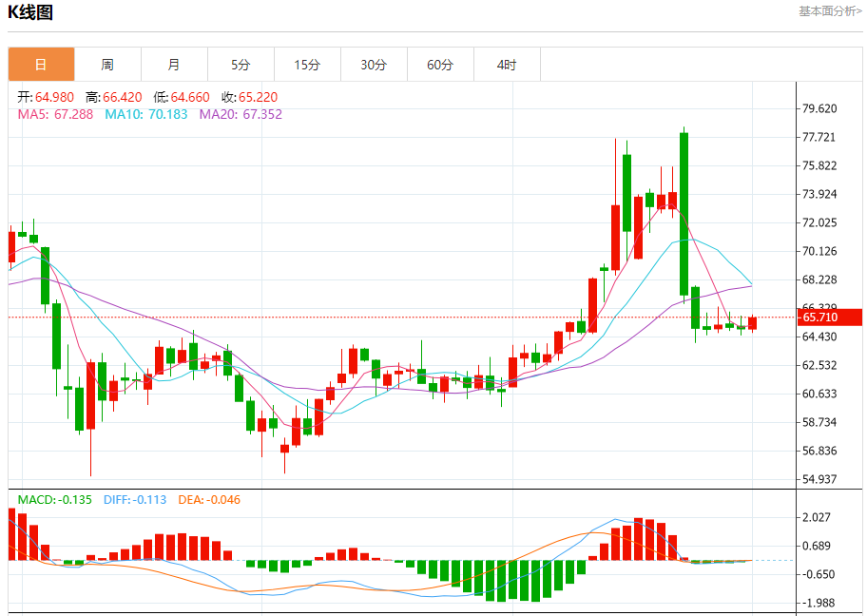The width and height of the screenshot is (867, 616).
Task: Click the tallest green candlestick near 77.721
Action: 684,214
